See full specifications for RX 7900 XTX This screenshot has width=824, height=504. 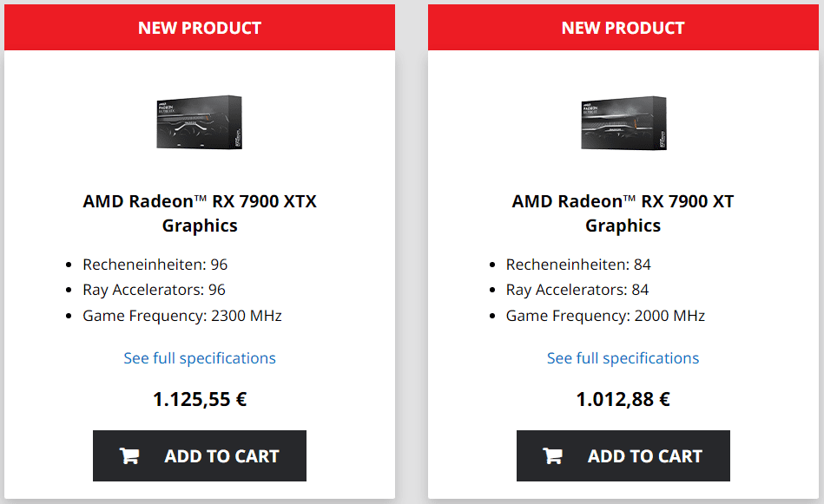pyautogui.click(x=200, y=358)
